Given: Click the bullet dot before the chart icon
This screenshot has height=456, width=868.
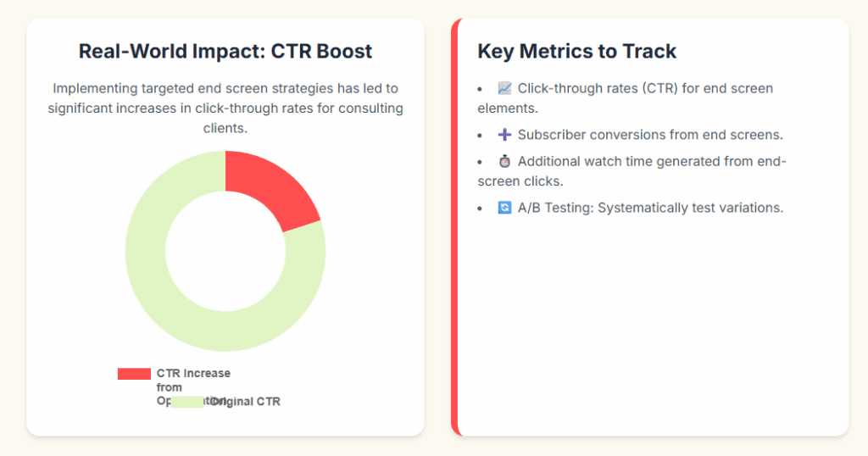Looking at the screenshot, I should tap(481, 88).
